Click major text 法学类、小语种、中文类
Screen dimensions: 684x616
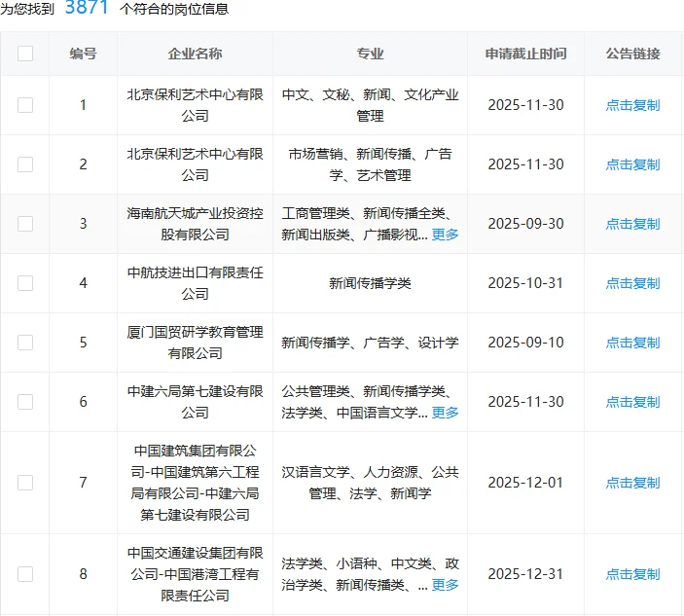[x=356, y=563]
